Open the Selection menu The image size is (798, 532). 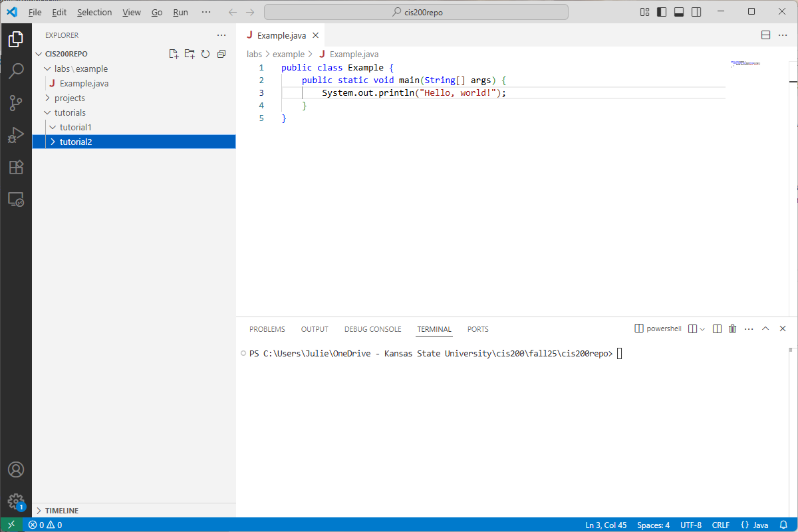point(94,12)
